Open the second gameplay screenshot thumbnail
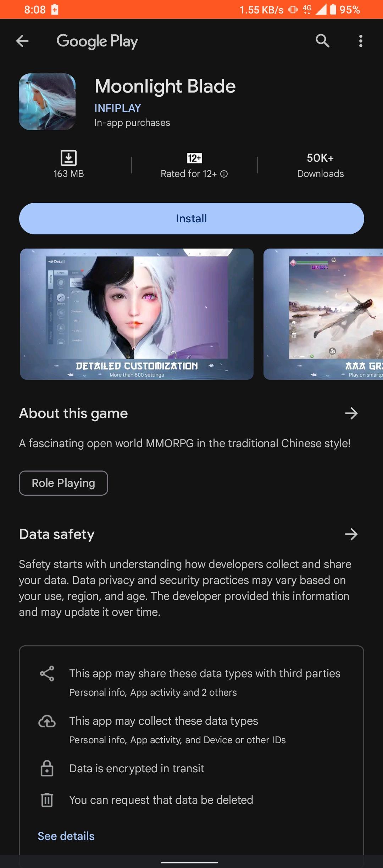Image resolution: width=383 pixels, height=868 pixels. click(323, 314)
